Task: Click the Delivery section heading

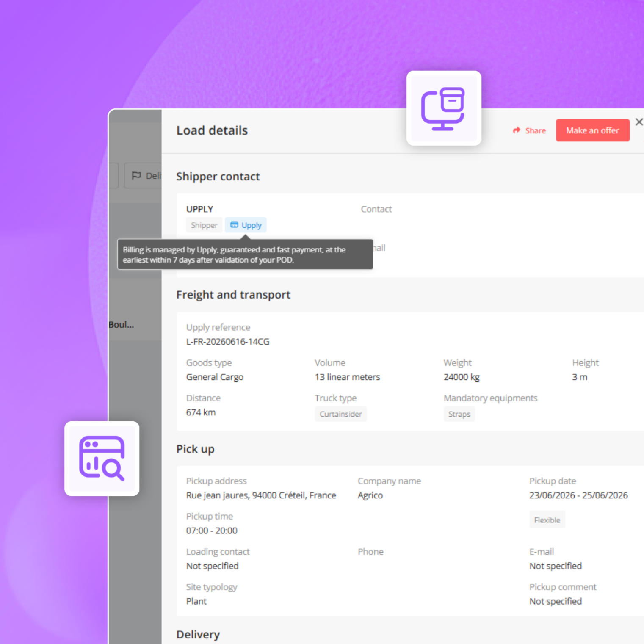Action: [198, 634]
